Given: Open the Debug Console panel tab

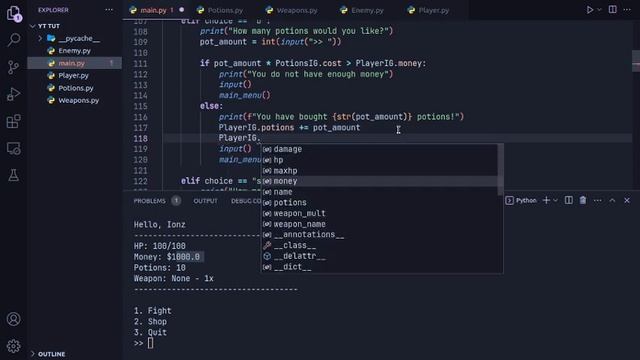Looking at the screenshot, I should 246,201.
